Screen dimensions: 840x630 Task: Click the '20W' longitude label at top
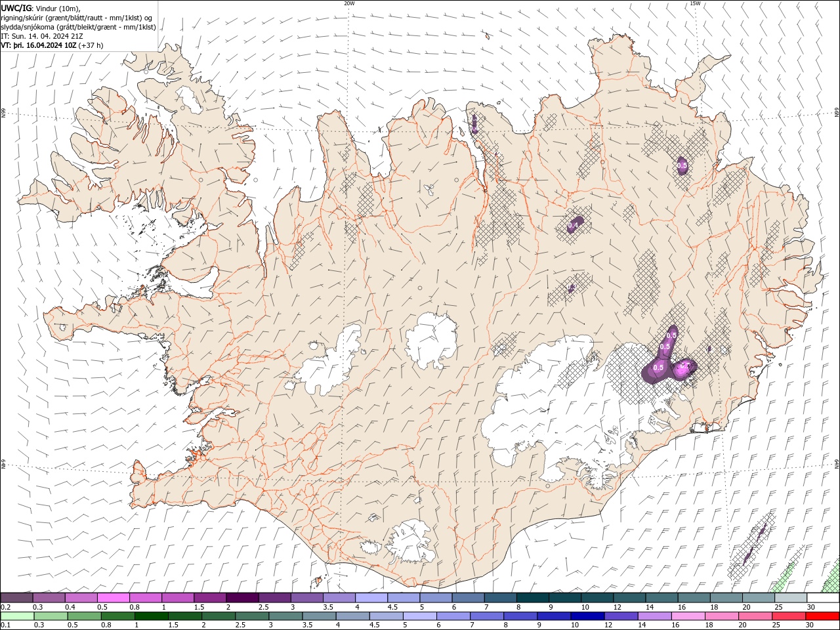pos(349,3)
